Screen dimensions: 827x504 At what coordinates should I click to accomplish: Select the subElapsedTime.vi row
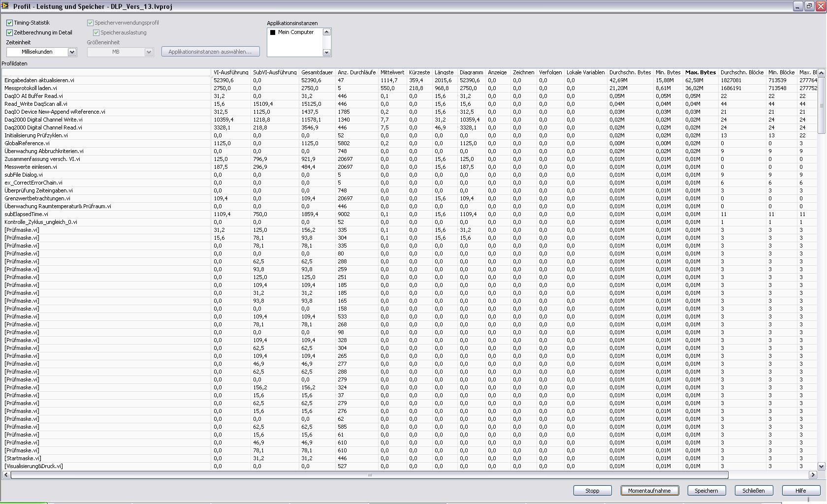coord(409,214)
